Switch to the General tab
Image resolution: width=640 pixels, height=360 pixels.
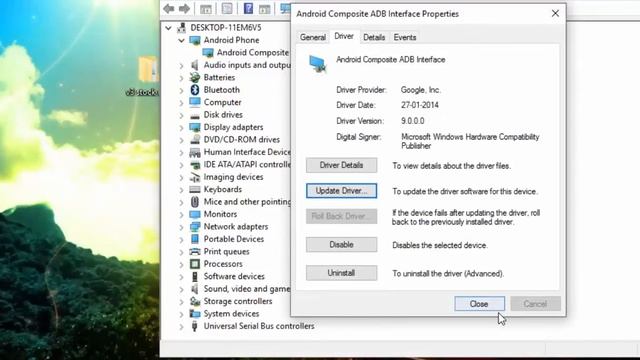[313, 37]
